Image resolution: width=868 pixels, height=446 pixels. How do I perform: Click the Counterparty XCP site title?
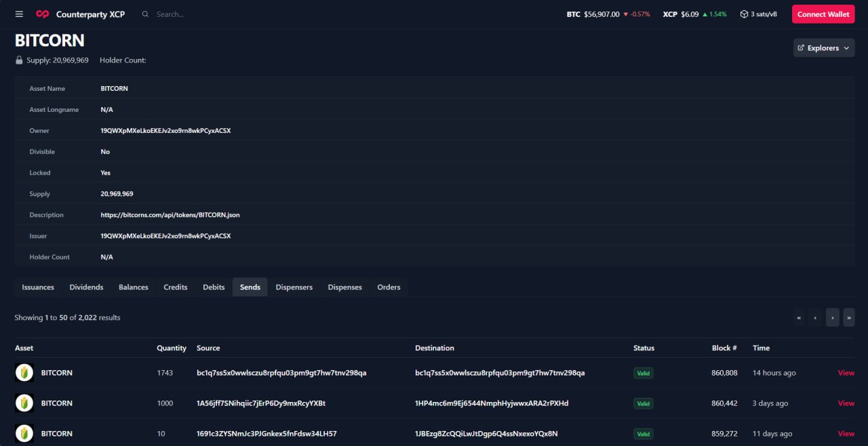(90, 14)
